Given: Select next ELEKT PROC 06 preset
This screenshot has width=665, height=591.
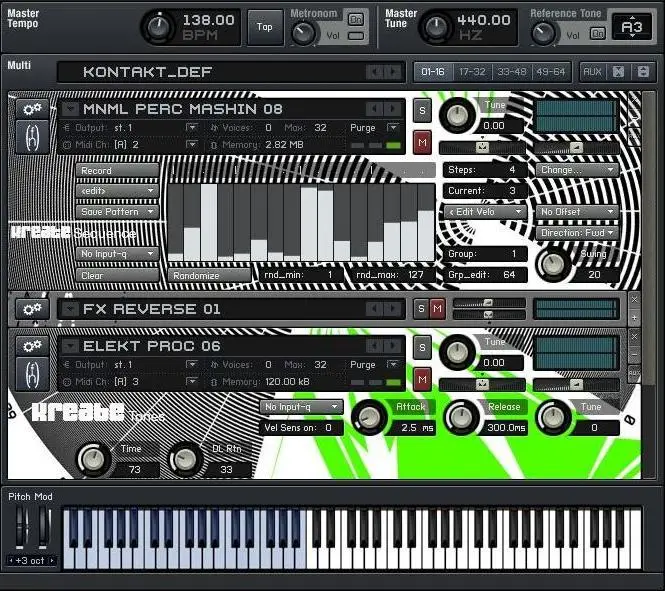Looking at the screenshot, I should point(393,346).
